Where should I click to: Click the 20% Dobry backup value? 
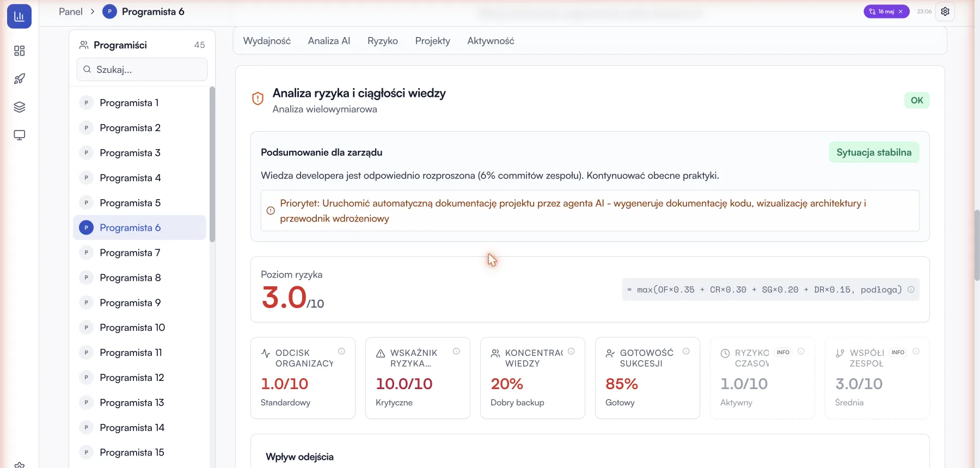click(507, 384)
